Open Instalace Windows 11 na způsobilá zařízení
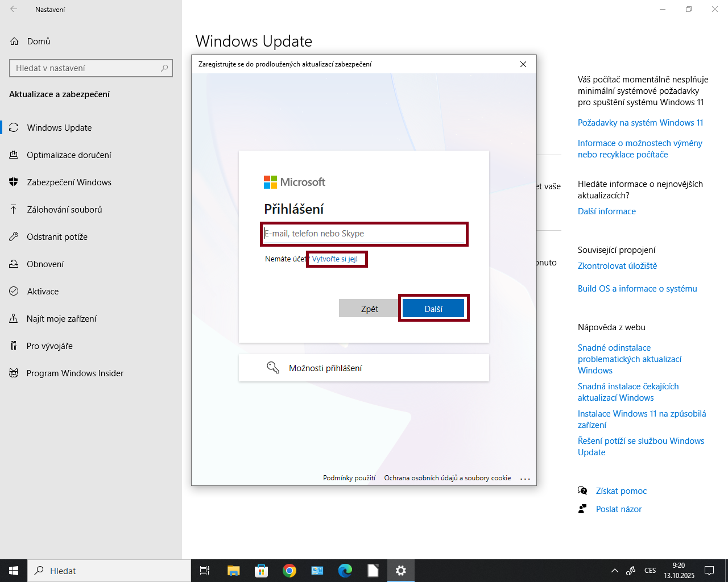The width and height of the screenshot is (728, 582). coord(642,419)
